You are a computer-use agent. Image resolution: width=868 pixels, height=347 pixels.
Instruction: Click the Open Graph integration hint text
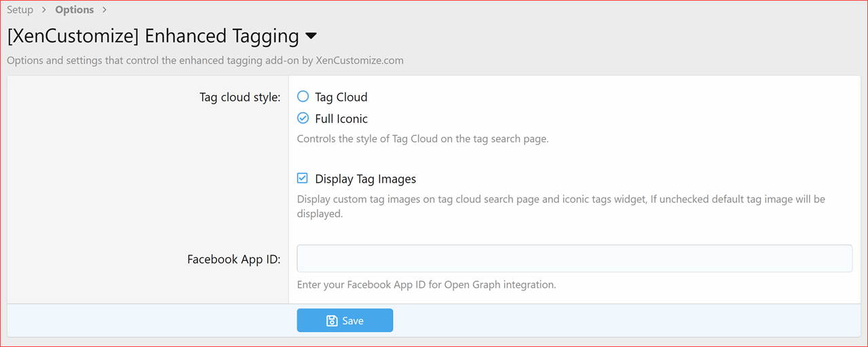point(426,285)
